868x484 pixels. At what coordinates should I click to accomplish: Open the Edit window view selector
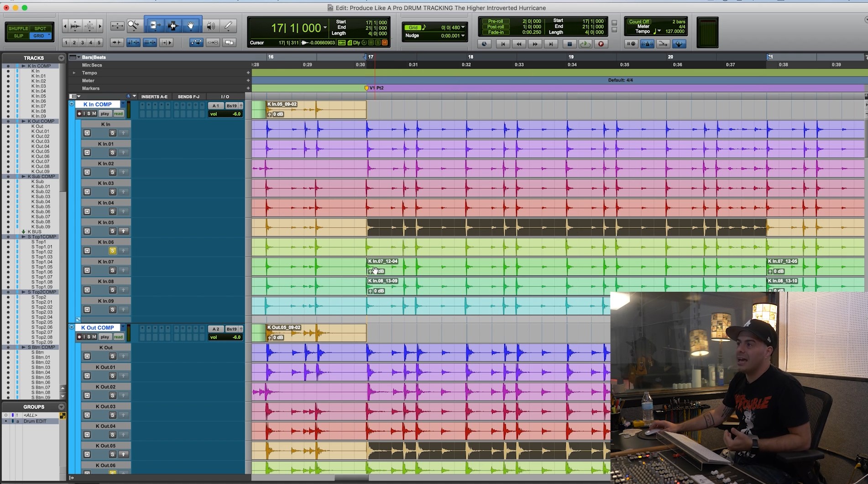(x=74, y=96)
